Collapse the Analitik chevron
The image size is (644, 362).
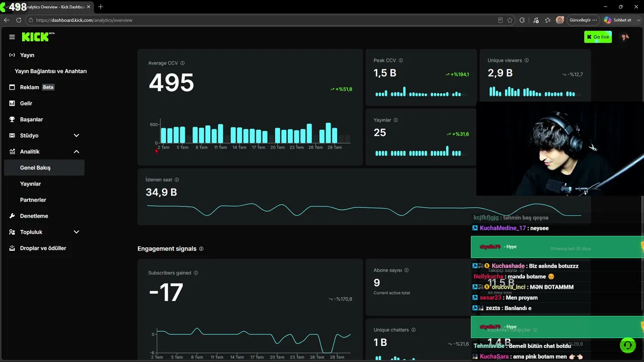[x=76, y=151]
